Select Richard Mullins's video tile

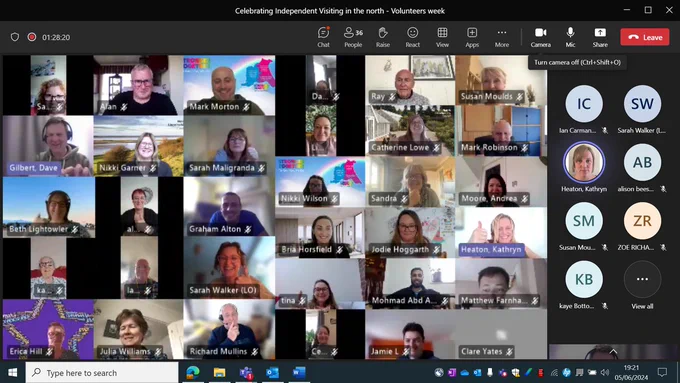[229, 330]
